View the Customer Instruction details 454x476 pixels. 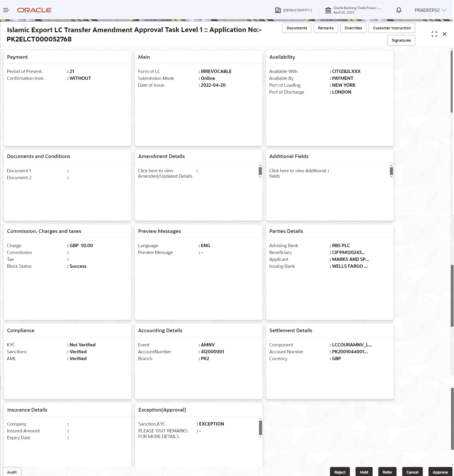(x=392, y=28)
